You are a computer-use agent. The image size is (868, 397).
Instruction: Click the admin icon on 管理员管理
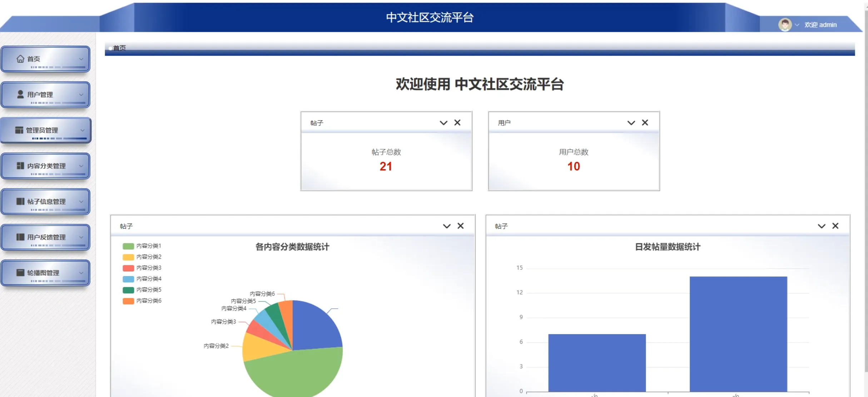19,130
